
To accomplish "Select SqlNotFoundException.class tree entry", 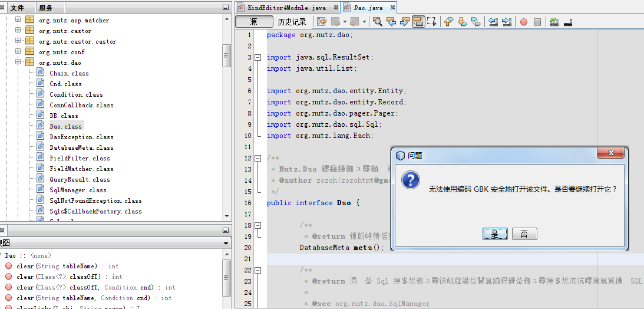I will [x=95, y=201].
